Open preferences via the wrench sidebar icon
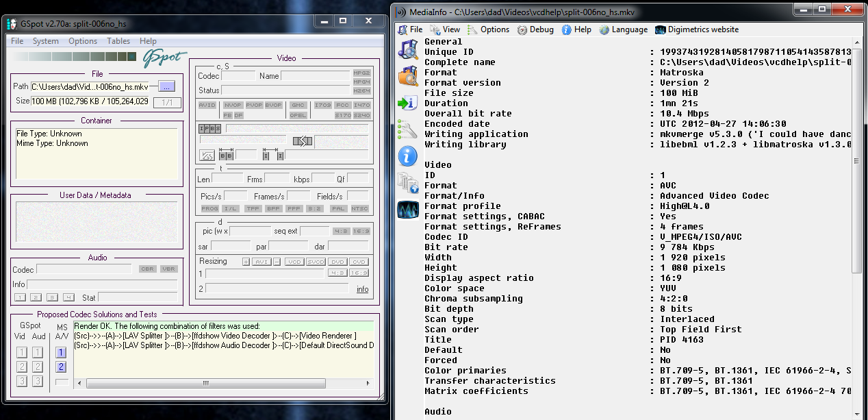Screen dimensions: 868x420 click(x=409, y=129)
